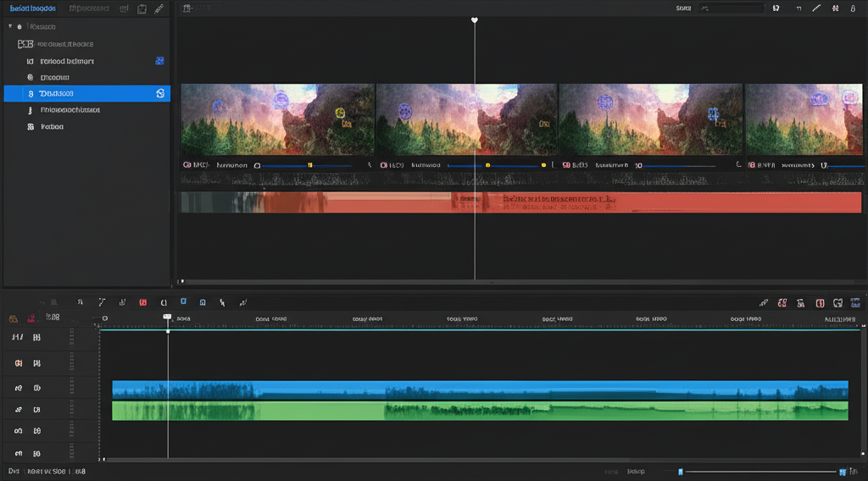Click the icon at the end of the blue-highlighted tree row
The image size is (868, 481).
click(160, 93)
